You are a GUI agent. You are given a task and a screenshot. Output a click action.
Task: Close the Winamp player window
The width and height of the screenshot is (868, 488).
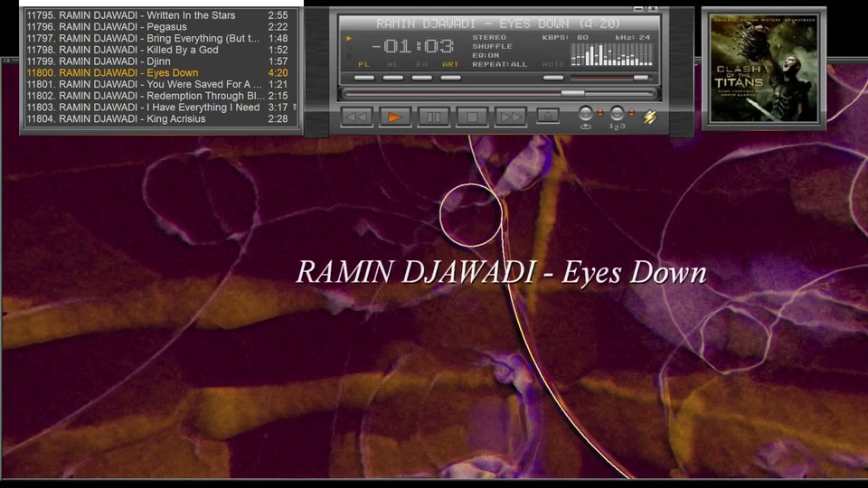coord(653,9)
